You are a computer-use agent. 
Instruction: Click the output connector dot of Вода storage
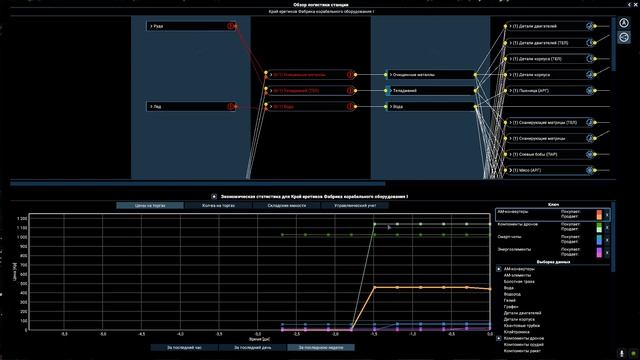pyautogui.click(x=475, y=107)
